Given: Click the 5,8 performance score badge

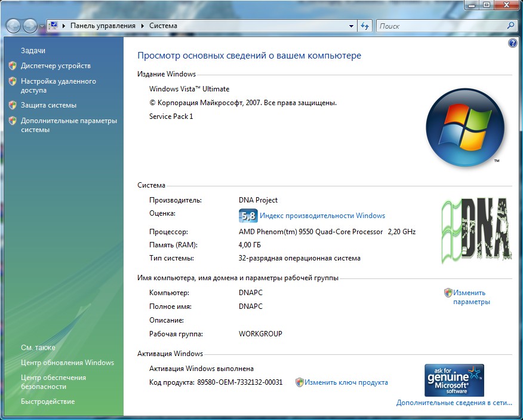Looking at the screenshot, I should [x=248, y=216].
